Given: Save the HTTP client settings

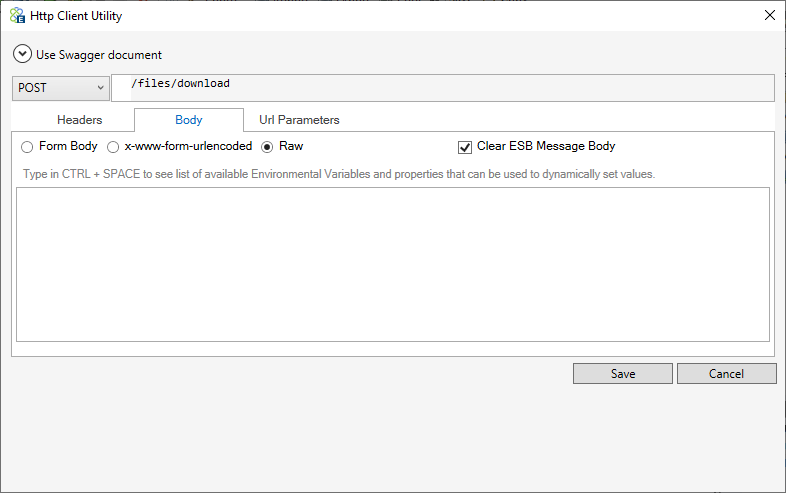Looking at the screenshot, I should pyautogui.click(x=623, y=374).
